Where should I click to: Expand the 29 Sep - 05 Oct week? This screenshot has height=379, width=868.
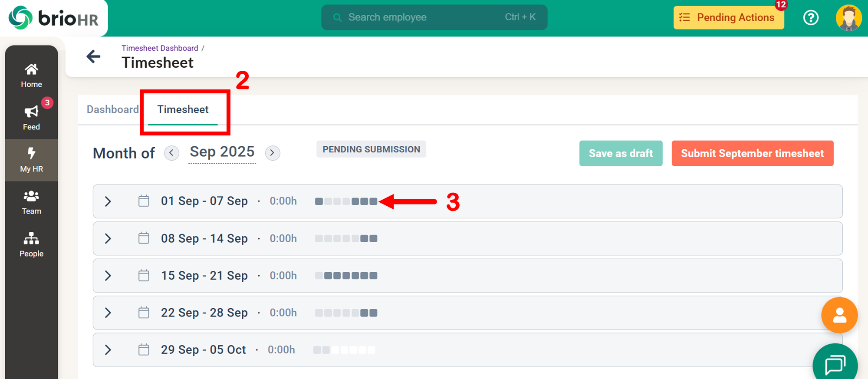[108, 350]
